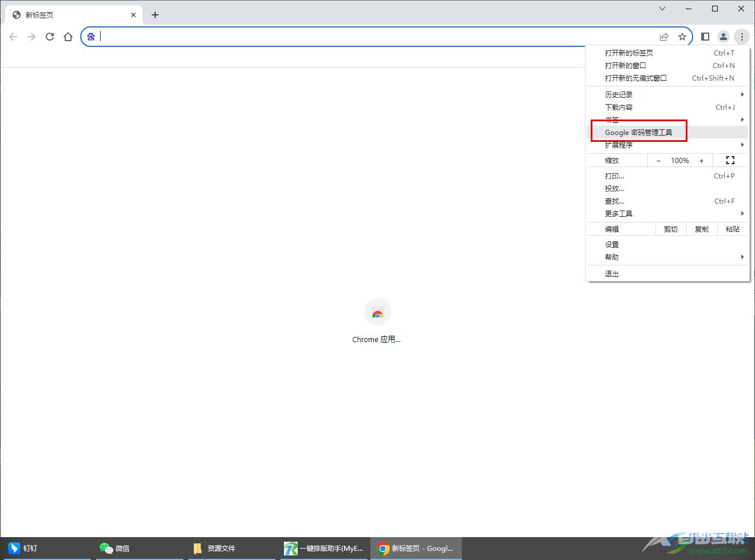Go to the home page
This screenshot has height=560, width=755.
click(68, 37)
